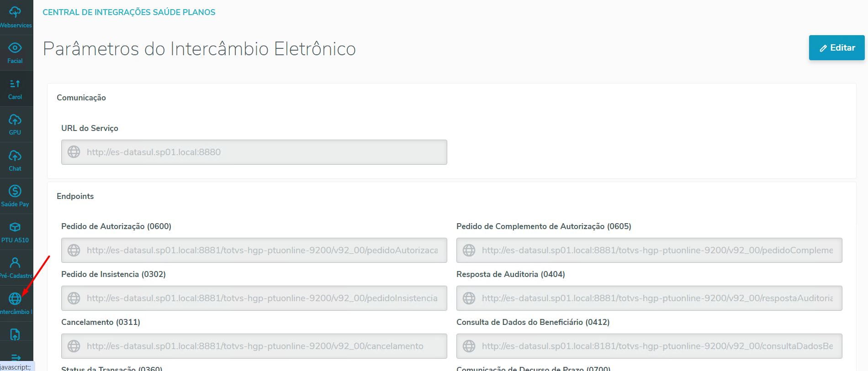The image size is (868, 371).
Task: Click the Central de Integrações Saúde Planos link
Action: [129, 12]
